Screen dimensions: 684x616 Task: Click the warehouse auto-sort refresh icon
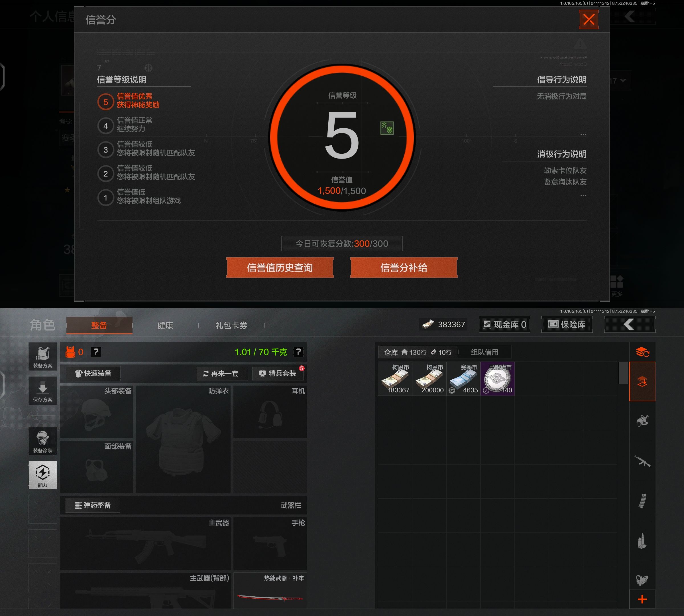[x=642, y=352]
